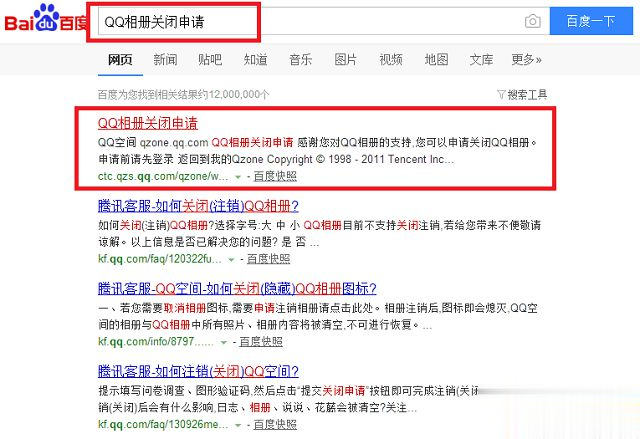Open 百度快照 for ctc.qzs.qq.com result
This screenshot has width=640, height=439.
(275, 176)
